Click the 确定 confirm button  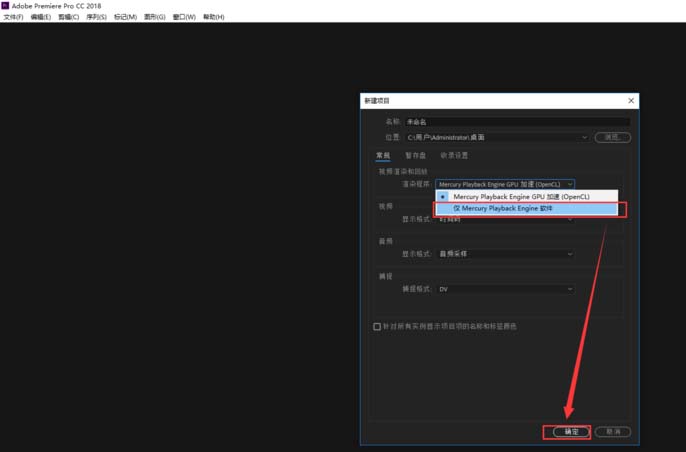click(x=571, y=432)
